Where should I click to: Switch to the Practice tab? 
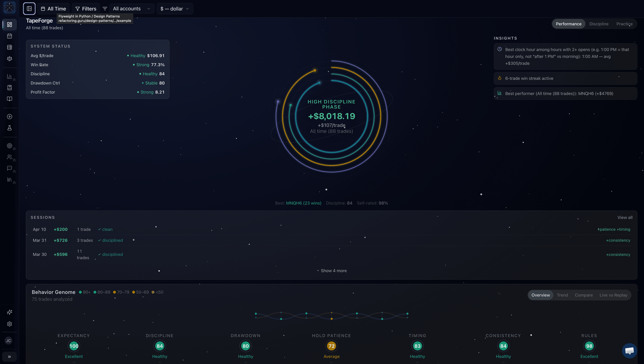tap(624, 24)
